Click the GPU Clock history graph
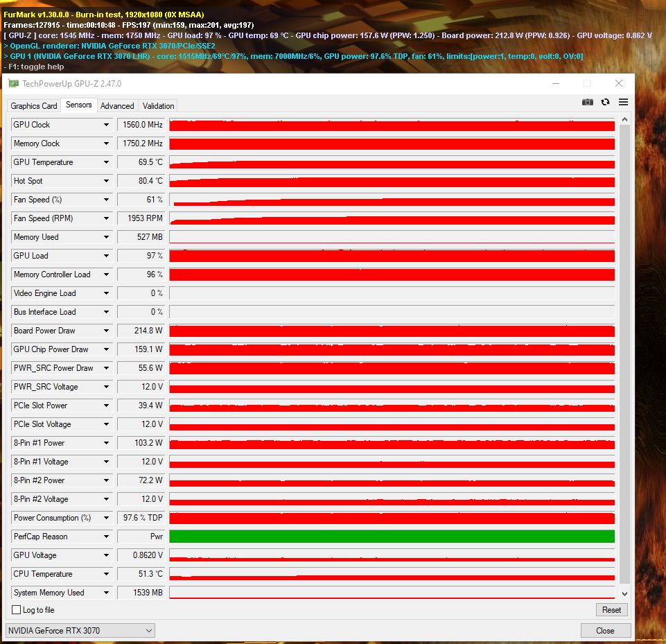666x644 pixels. [392, 125]
